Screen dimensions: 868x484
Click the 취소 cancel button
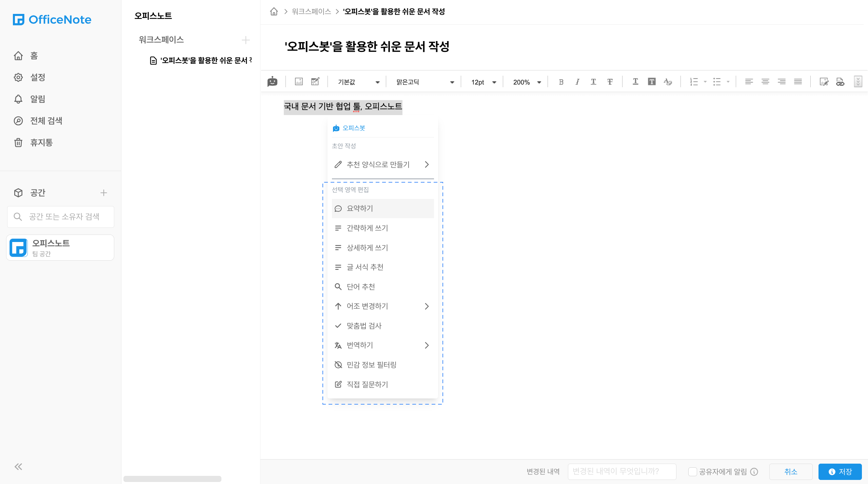click(x=790, y=472)
